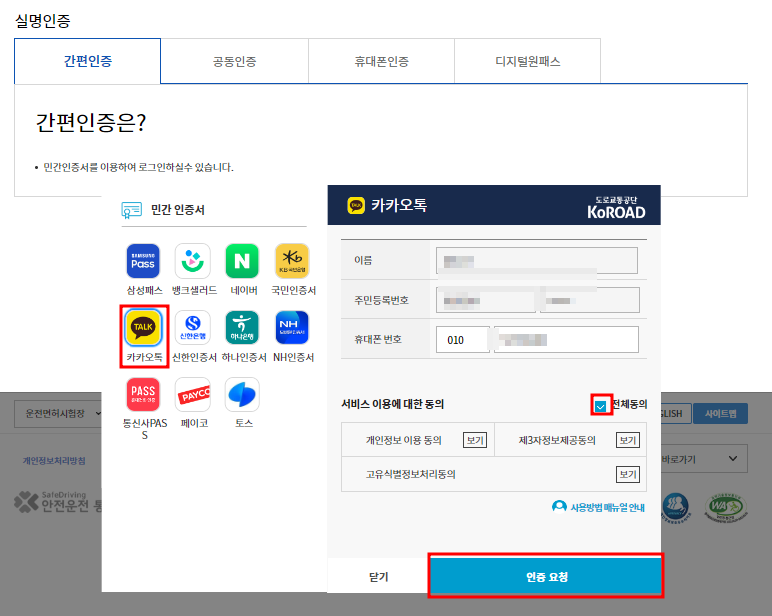Viewport: 772px width, 616px height.
Task: Select the Samsung Pass certificate icon
Action: (x=143, y=261)
